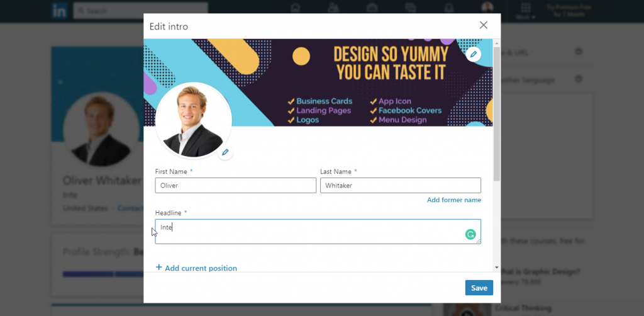Go to Home icon in navbar
Image resolution: width=644 pixels, height=316 pixels.
point(295,8)
